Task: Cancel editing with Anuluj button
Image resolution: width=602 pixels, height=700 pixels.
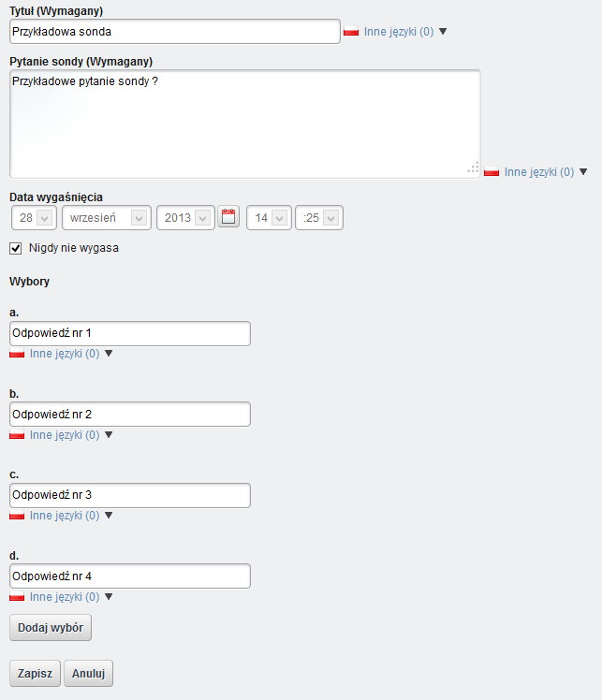Action: (x=88, y=673)
